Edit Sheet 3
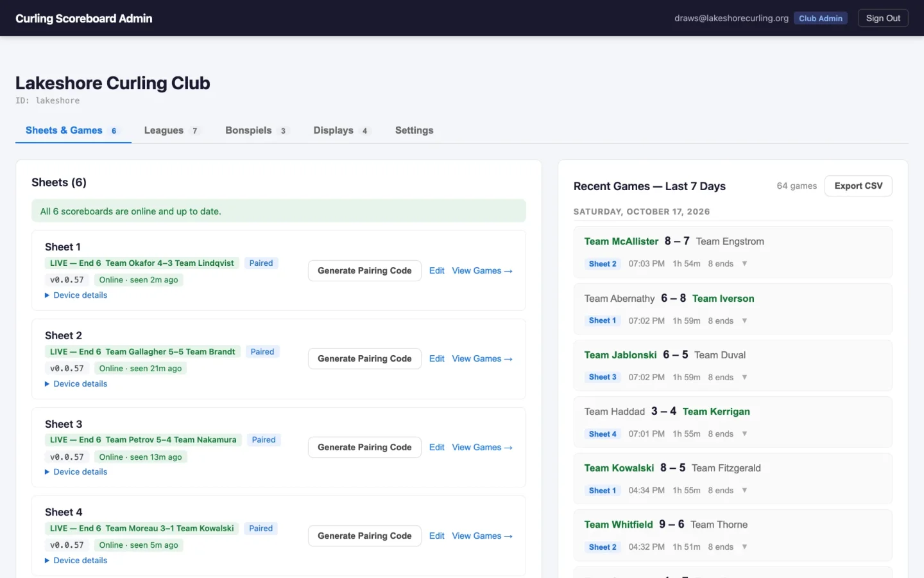 point(437,448)
